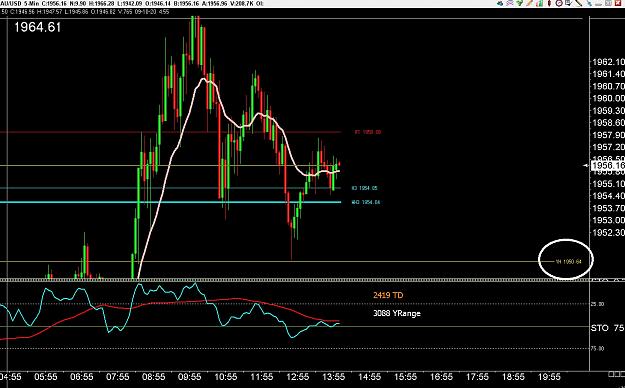Viewport: 625px width, 388px height.
Task: Click the V:208.7K volume value in header
Action: 241,3
